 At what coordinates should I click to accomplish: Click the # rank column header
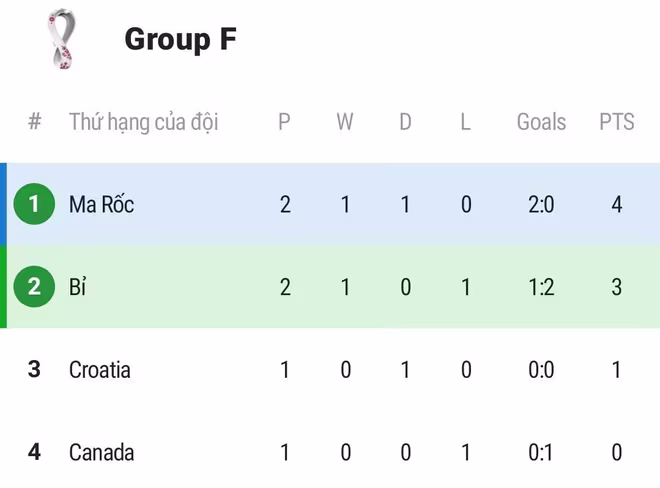(x=35, y=122)
